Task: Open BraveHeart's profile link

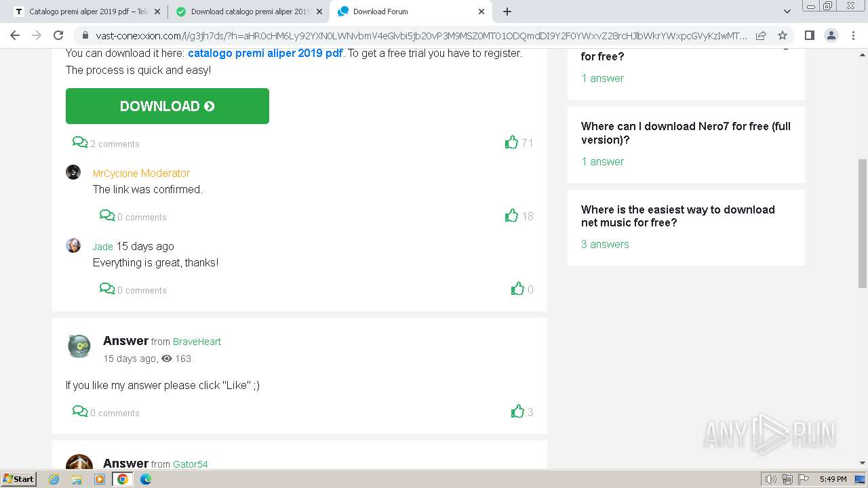Action: tap(197, 342)
